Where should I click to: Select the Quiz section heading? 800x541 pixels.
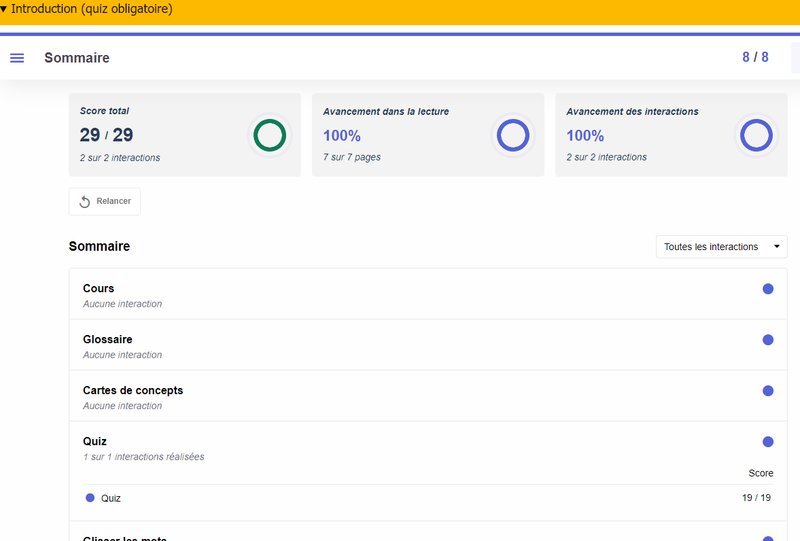click(x=95, y=442)
